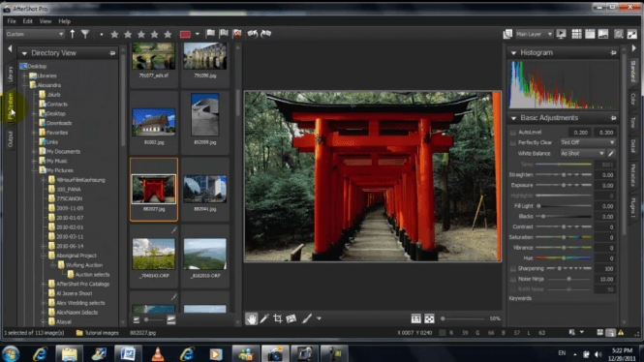This screenshot has width=644, height=362.
Task: Click the layers icon beside Main Layer
Action: pos(507,34)
